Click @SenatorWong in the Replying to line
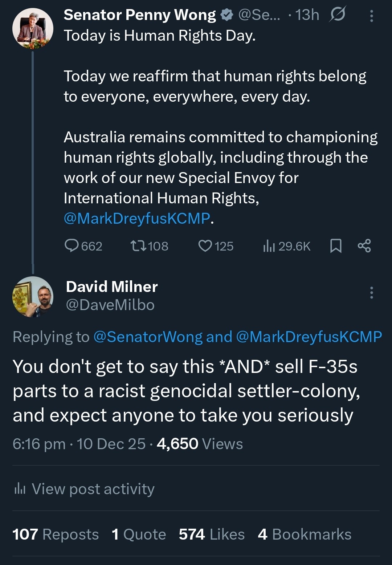 [148, 337]
